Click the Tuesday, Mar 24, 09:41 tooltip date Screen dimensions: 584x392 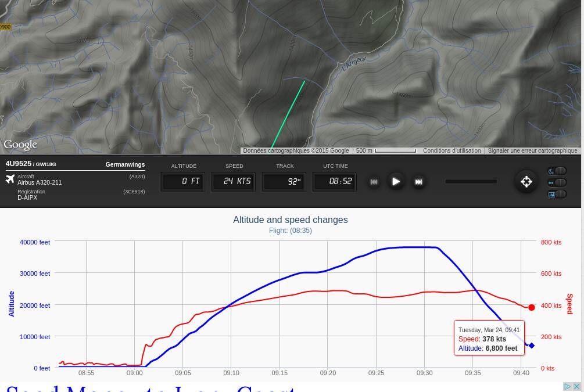[489, 330]
